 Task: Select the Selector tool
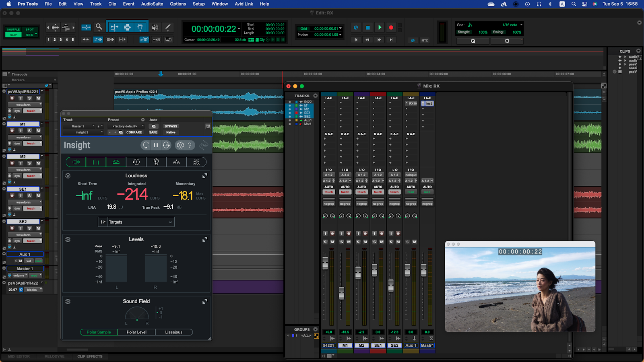coord(127,27)
